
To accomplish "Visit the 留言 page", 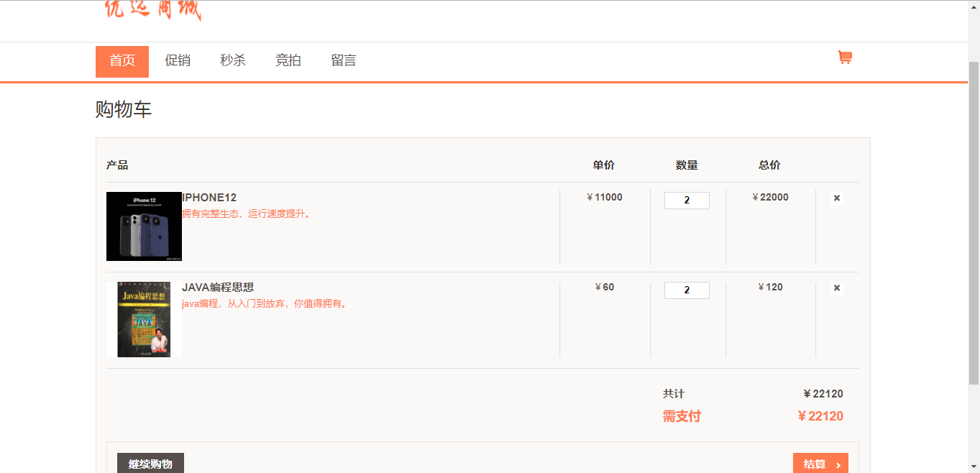I will coord(344,61).
